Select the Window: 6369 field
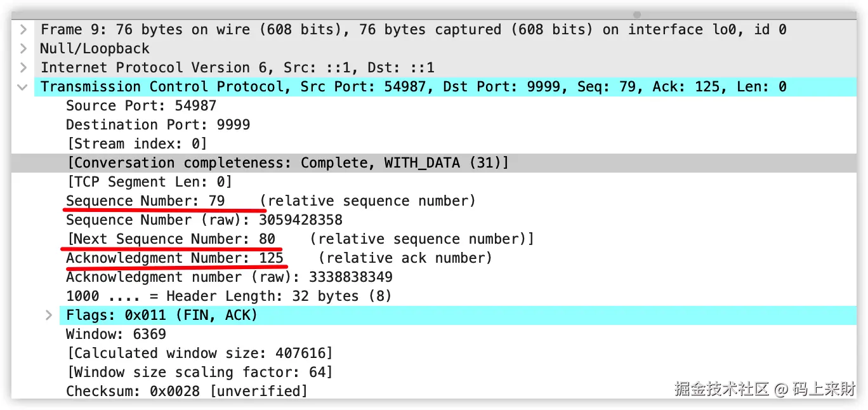The image size is (868, 410). (x=115, y=334)
